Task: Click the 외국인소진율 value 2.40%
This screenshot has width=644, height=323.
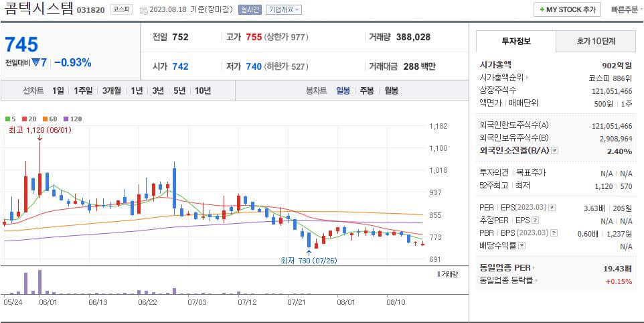Action: (619, 151)
